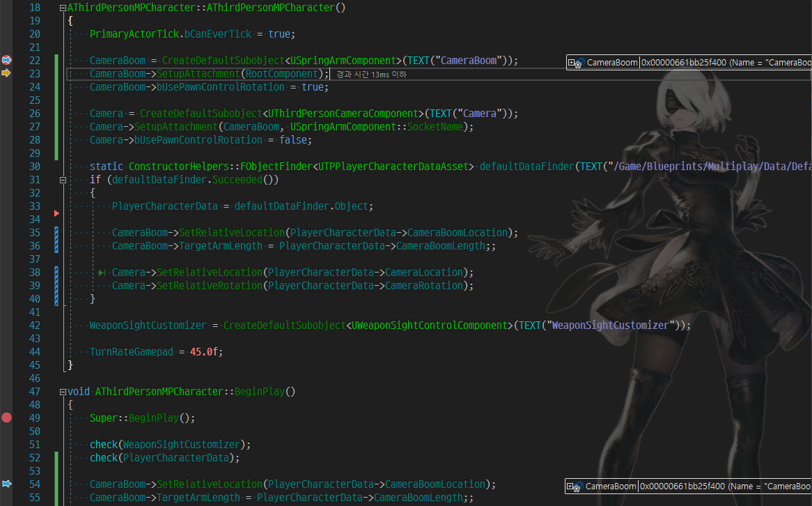Viewport: 812px width, 506px height.
Task: Click the bookmark icon next to line 54
Action: click(x=6, y=483)
